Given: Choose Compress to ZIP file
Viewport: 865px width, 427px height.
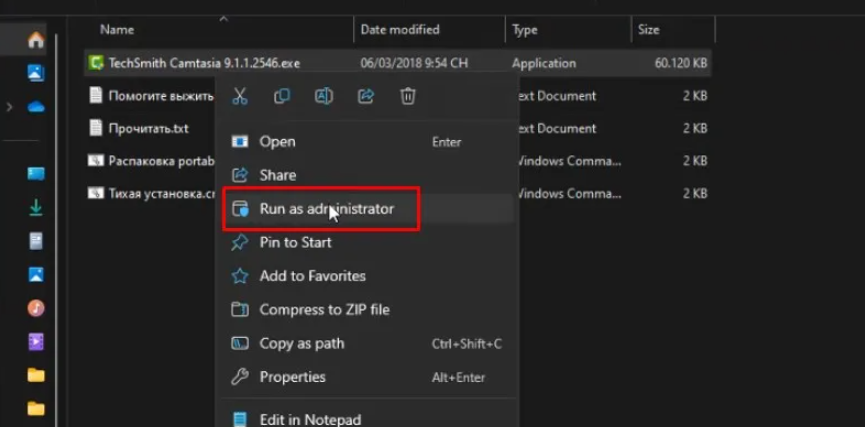Looking at the screenshot, I should pos(324,310).
